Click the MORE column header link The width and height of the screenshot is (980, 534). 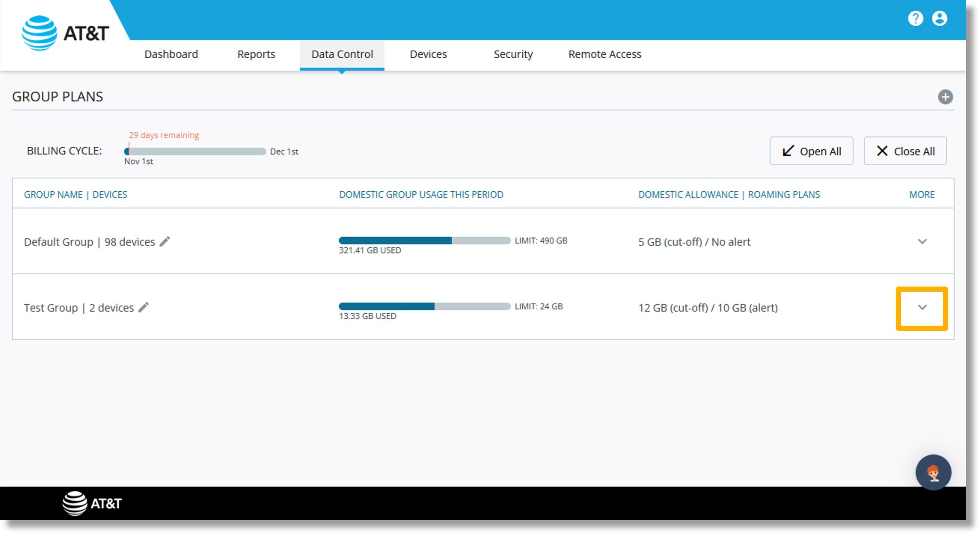point(923,193)
